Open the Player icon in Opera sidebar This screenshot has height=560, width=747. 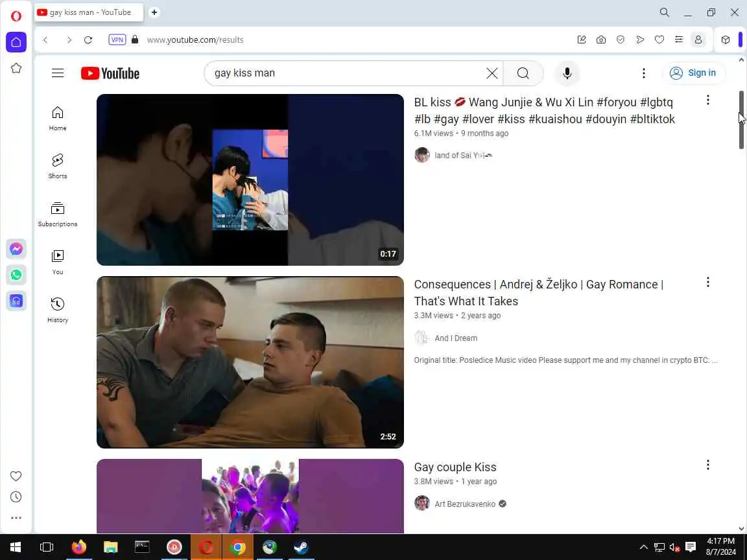(16, 301)
